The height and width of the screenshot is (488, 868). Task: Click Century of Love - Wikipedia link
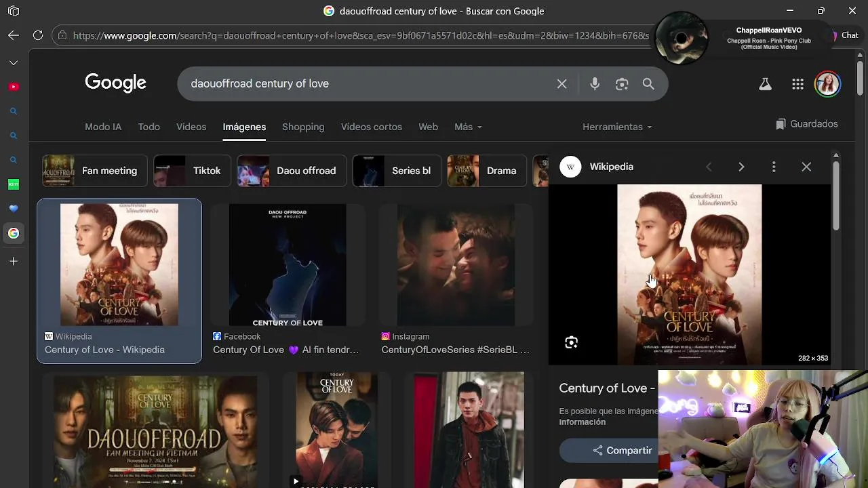[x=104, y=350]
